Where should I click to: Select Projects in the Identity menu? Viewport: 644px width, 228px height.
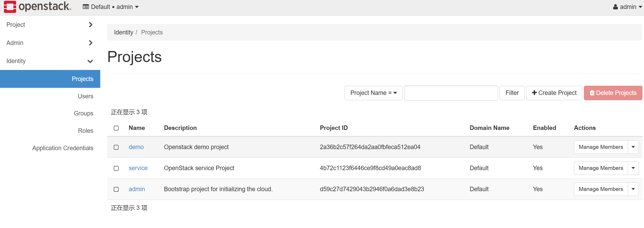(x=50, y=79)
